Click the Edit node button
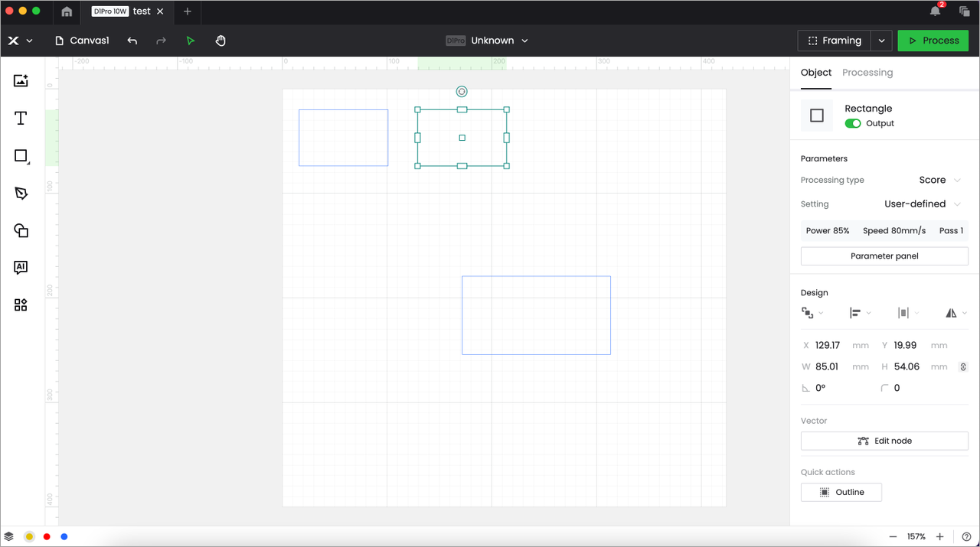980x547 pixels. 884,441
